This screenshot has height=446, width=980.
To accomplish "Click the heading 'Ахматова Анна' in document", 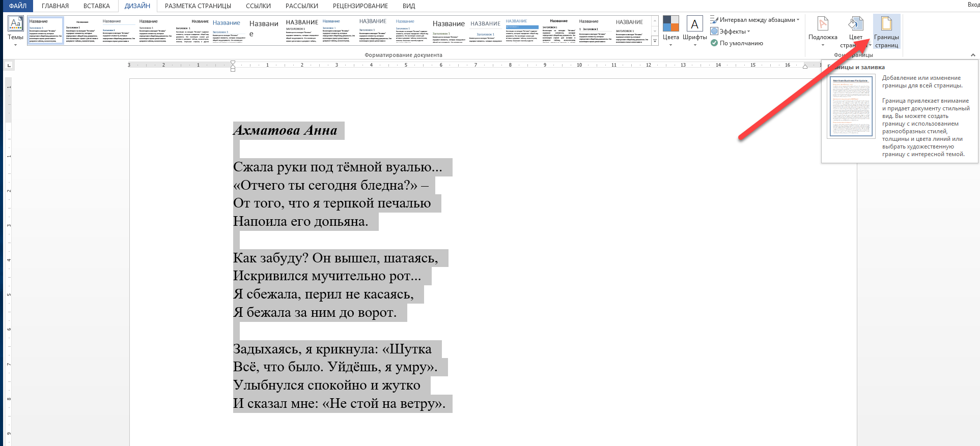I will coord(285,131).
